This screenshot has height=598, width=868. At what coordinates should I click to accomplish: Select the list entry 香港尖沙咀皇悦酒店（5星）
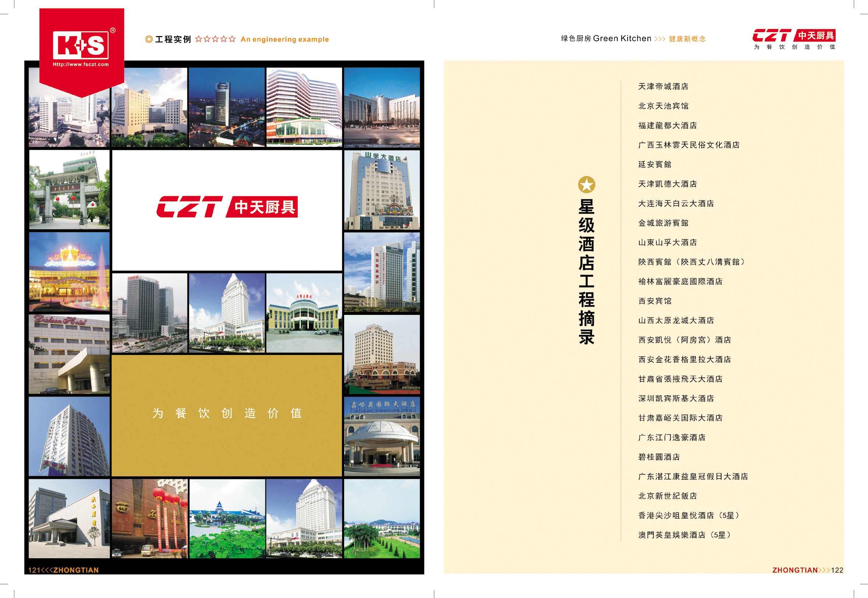click(x=690, y=515)
